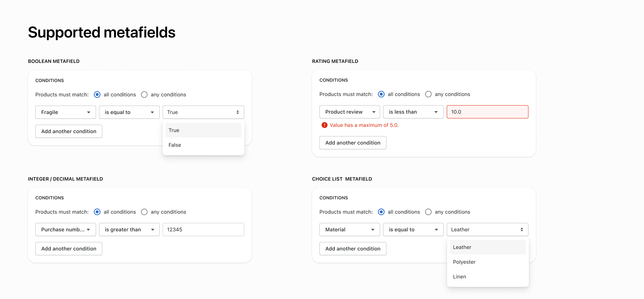Select the False option in the list
This screenshot has width=644, height=299.
pyautogui.click(x=204, y=145)
